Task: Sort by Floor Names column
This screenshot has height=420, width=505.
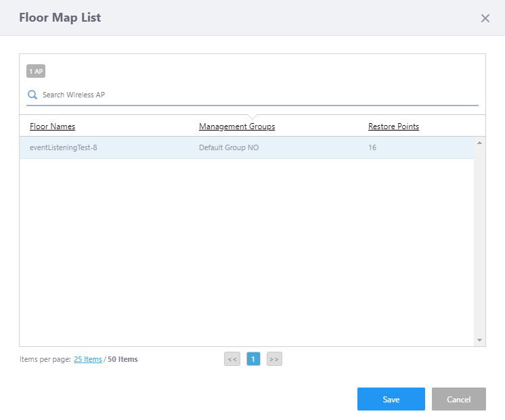Action: 52,126
